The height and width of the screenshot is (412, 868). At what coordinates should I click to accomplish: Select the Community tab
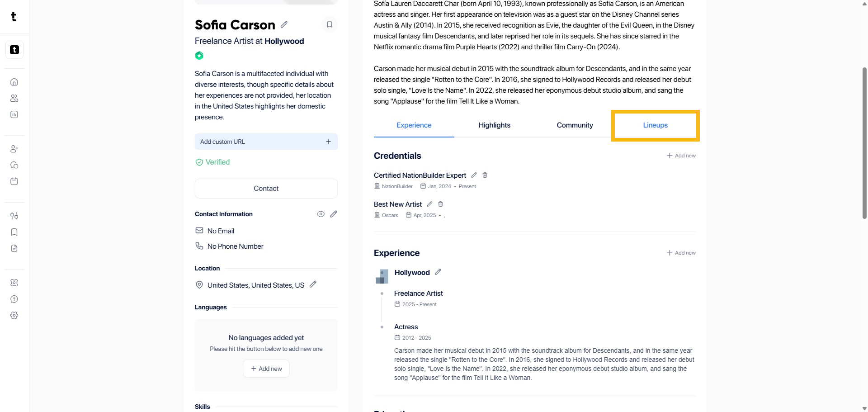tap(575, 125)
